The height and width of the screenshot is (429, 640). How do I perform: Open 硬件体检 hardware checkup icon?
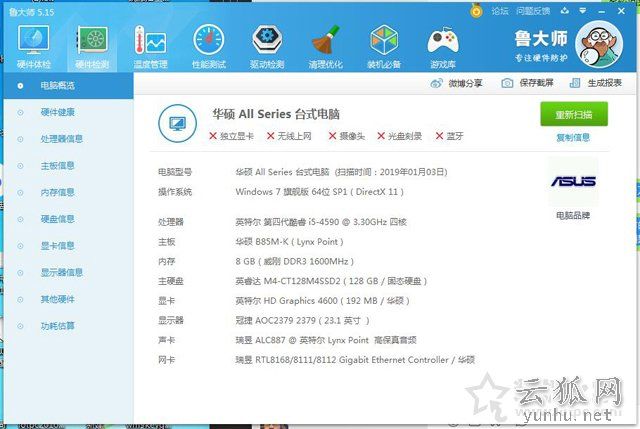pyautogui.click(x=33, y=47)
